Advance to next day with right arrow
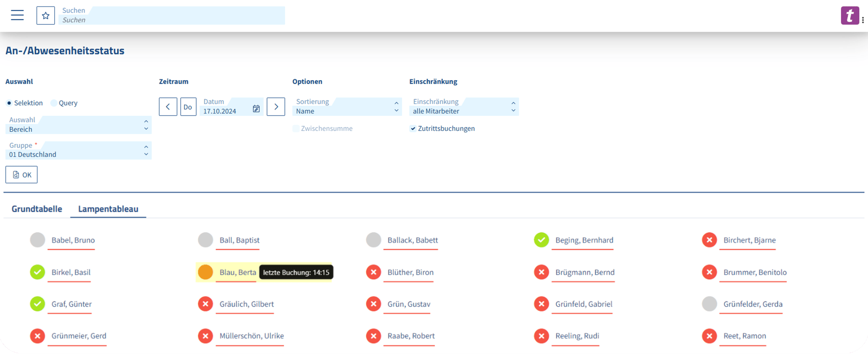Viewport: 868px width, 359px height. [276, 107]
